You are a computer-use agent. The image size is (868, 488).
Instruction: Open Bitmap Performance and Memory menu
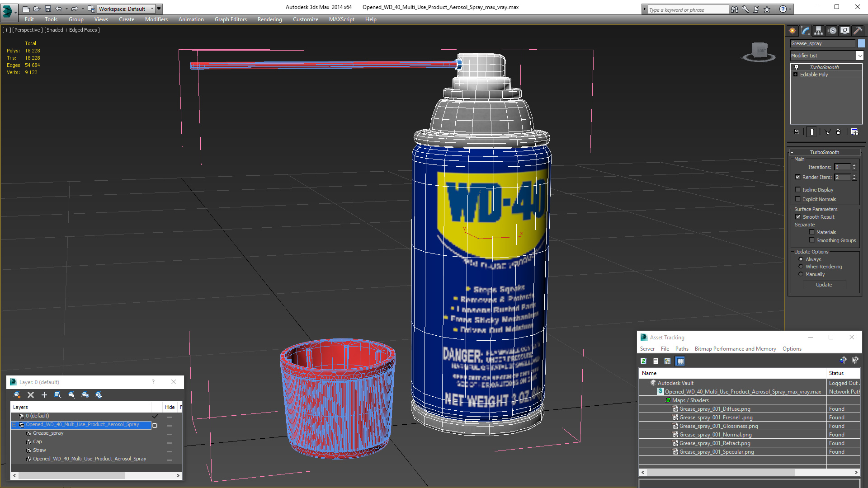(735, 349)
